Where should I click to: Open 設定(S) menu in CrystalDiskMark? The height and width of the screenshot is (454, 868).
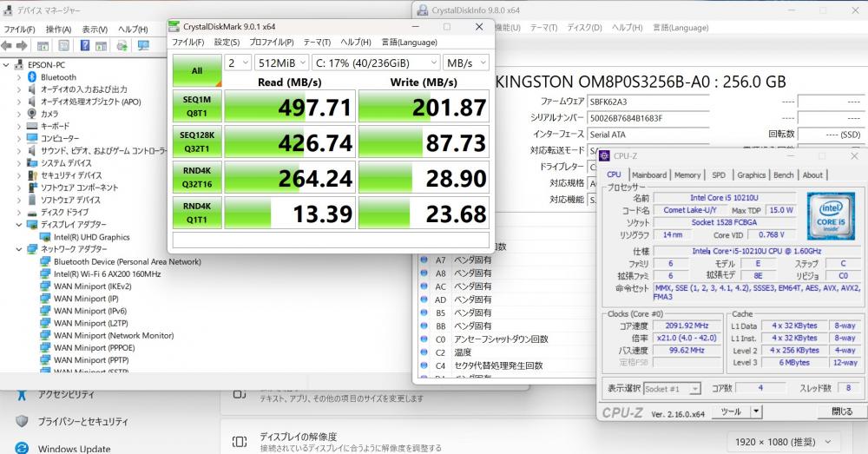(x=227, y=42)
